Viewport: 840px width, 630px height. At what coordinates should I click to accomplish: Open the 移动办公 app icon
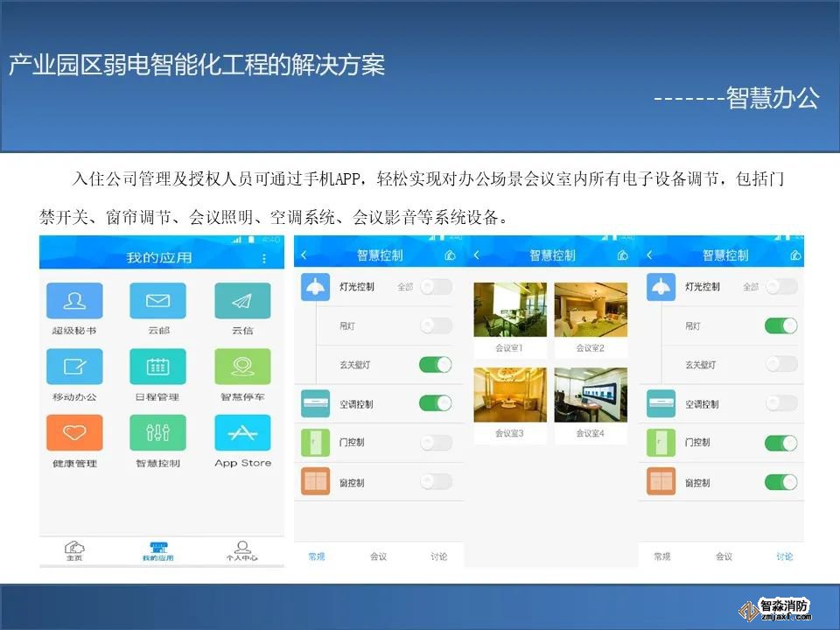[x=74, y=367]
